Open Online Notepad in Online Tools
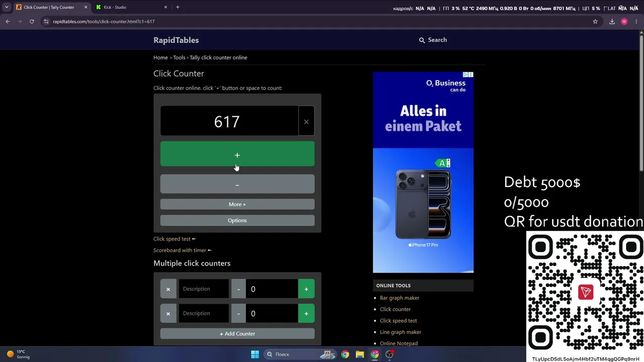 click(x=398, y=343)
